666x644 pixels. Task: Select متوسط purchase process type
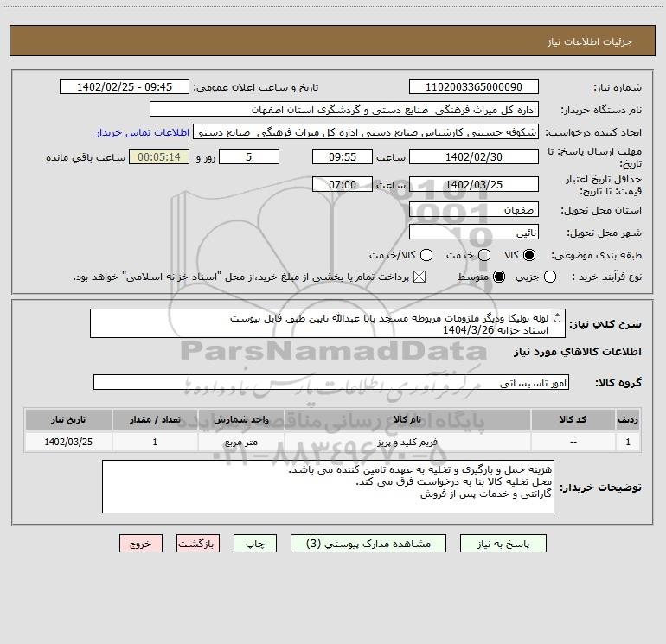point(499,277)
